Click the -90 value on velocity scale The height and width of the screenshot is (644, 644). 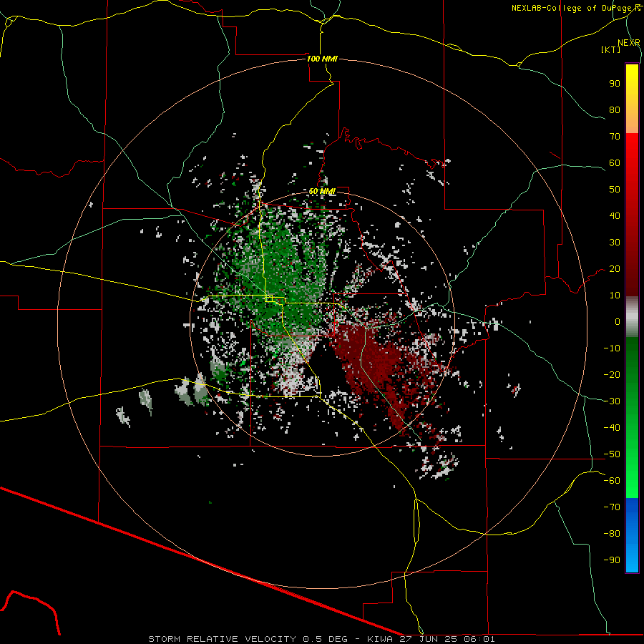tap(612, 560)
